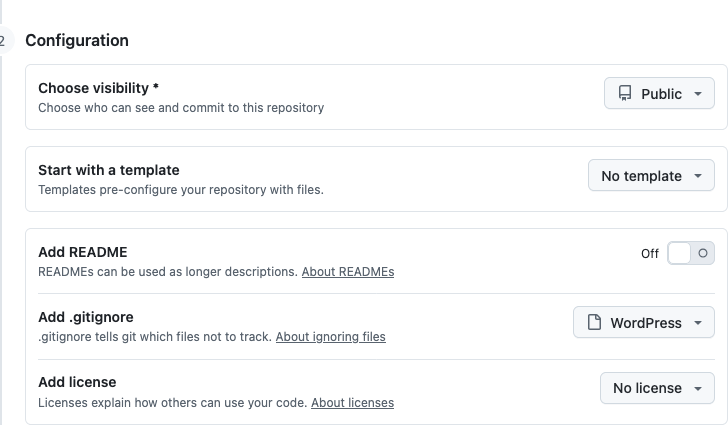Image resolution: width=728 pixels, height=425 pixels.
Task: Click the caret arrow next to No license
Action: [x=698, y=388]
